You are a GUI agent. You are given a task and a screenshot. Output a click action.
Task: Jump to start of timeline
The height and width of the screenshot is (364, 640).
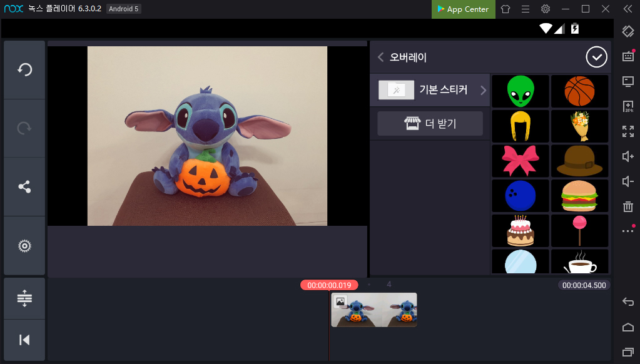24,340
